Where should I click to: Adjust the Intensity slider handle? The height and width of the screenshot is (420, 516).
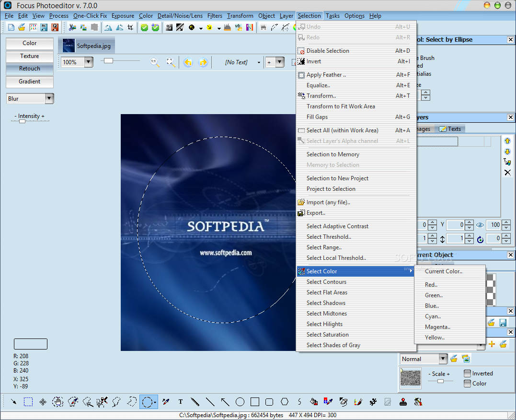pyautogui.click(x=22, y=121)
